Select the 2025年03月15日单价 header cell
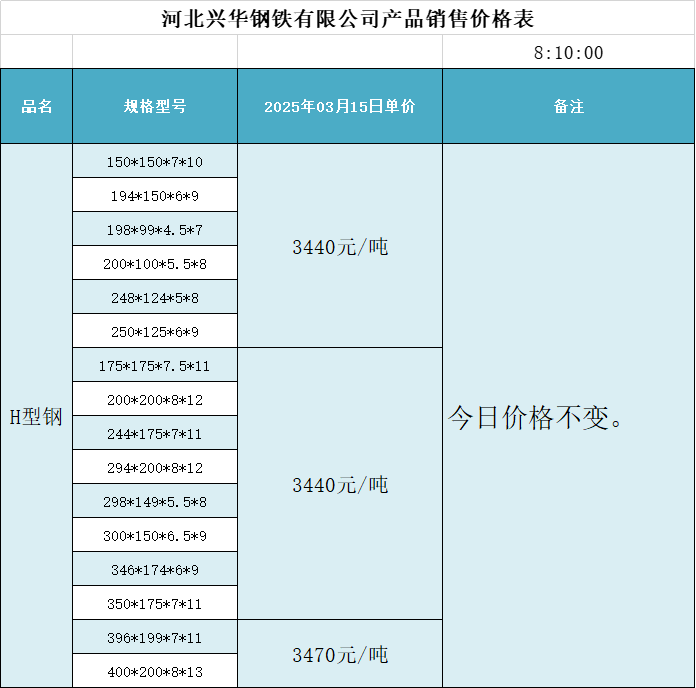 [x=340, y=107]
